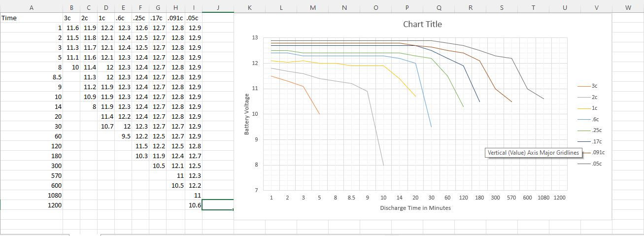Screen dimensions: 644x236
Task: Click the 10.3 cell in column F
Action: click(x=141, y=156)
